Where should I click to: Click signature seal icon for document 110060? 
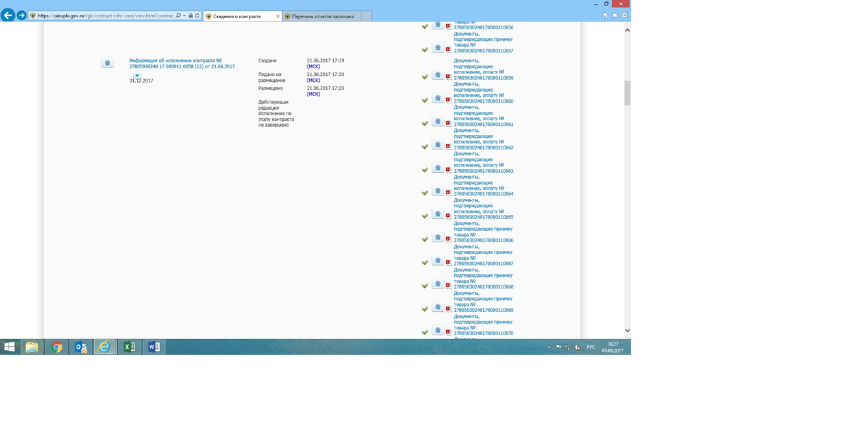pos(438,99)
